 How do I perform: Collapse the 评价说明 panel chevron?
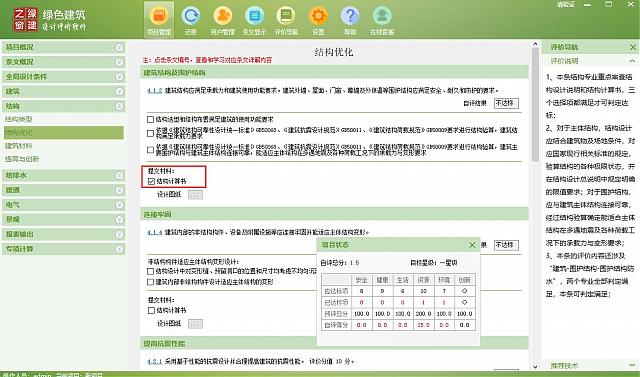tap(632, 61)
